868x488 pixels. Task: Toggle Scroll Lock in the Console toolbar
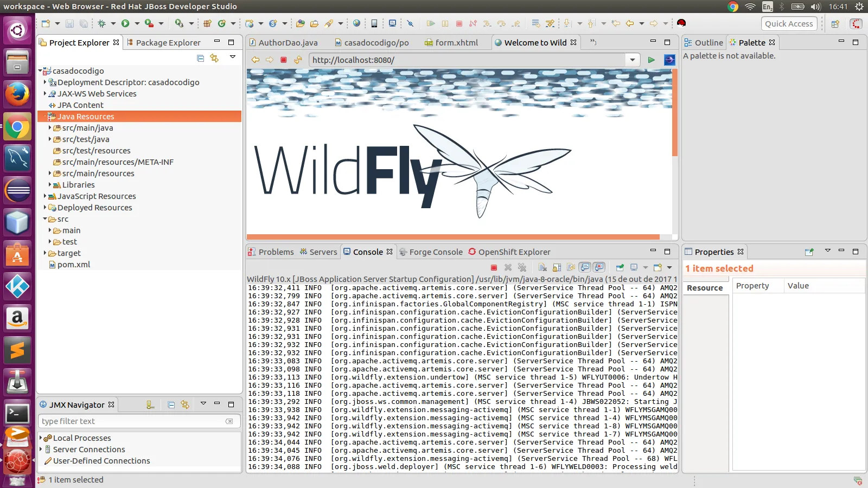(x=557, y=267)
